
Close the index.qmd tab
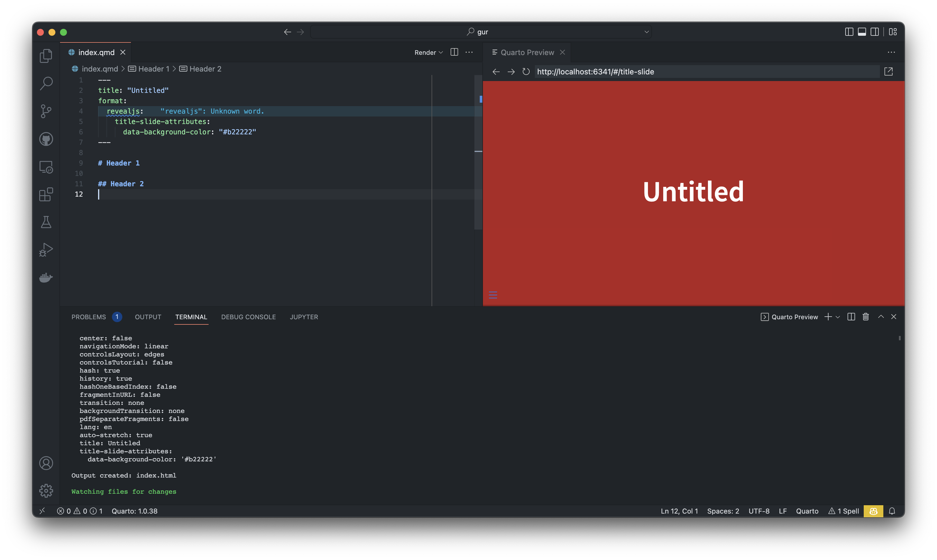(x=123, y=52)
